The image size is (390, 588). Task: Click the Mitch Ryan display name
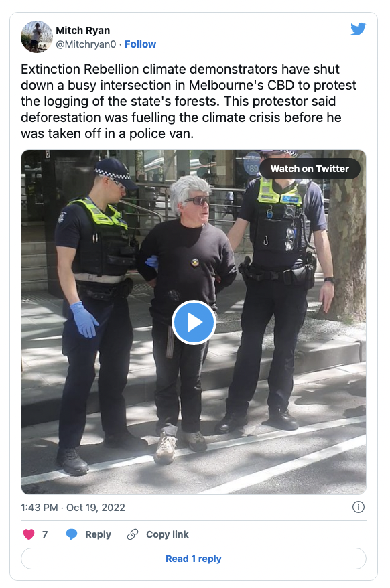(x=83, y=30)
